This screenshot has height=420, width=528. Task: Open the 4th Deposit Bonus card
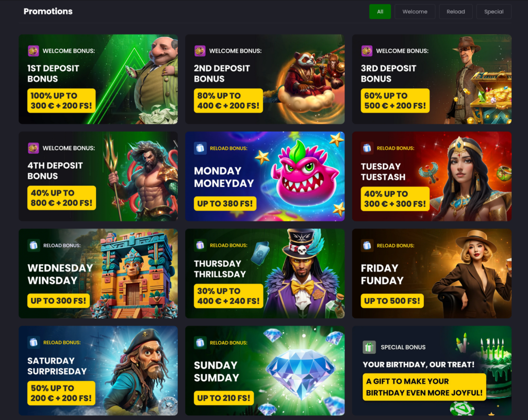pos(98,176)
